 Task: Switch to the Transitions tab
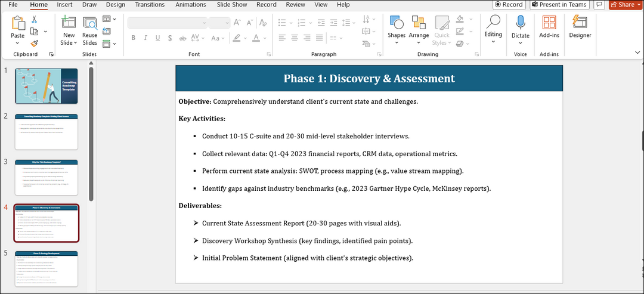coord(150,5)
